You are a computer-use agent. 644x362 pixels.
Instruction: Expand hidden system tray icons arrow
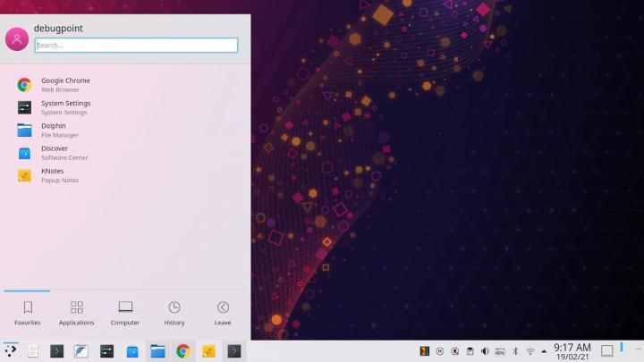point(543,351)
